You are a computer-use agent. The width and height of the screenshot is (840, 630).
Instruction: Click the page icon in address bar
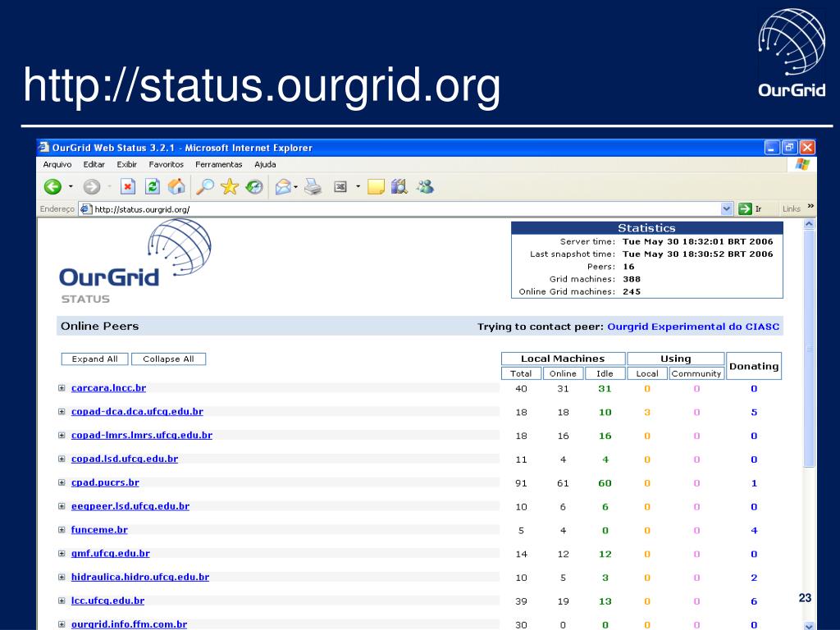85,209
